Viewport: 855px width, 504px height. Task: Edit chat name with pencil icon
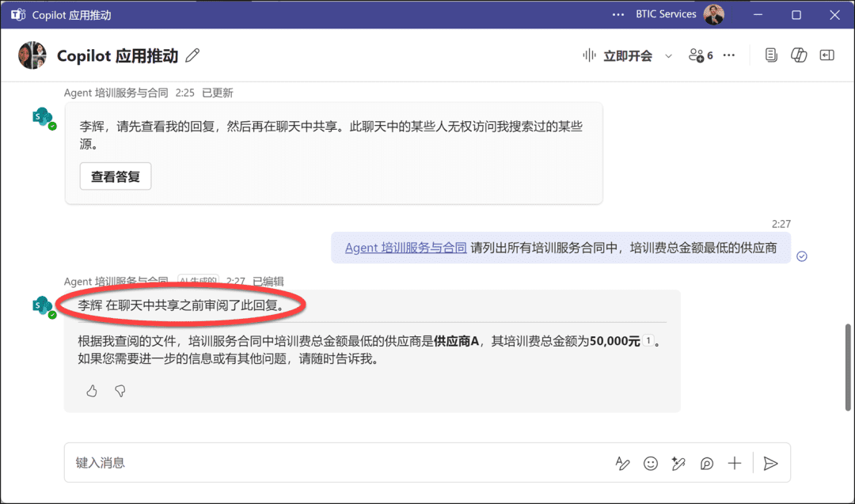coord(192,55)
